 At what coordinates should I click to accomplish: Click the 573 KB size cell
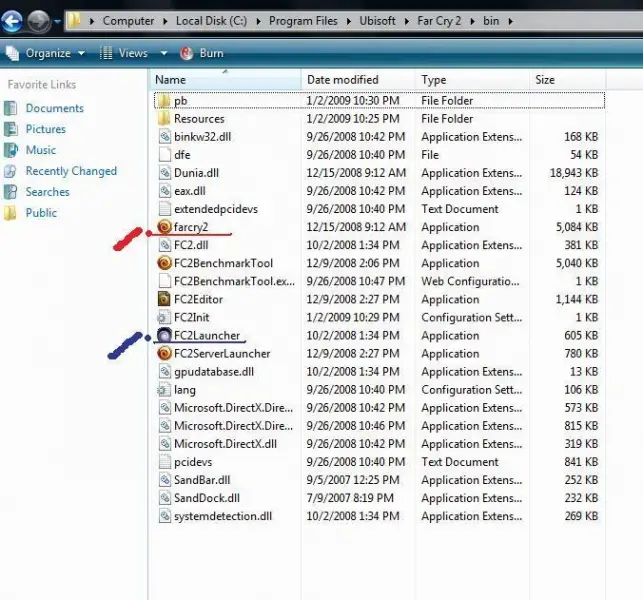point(581,408)
